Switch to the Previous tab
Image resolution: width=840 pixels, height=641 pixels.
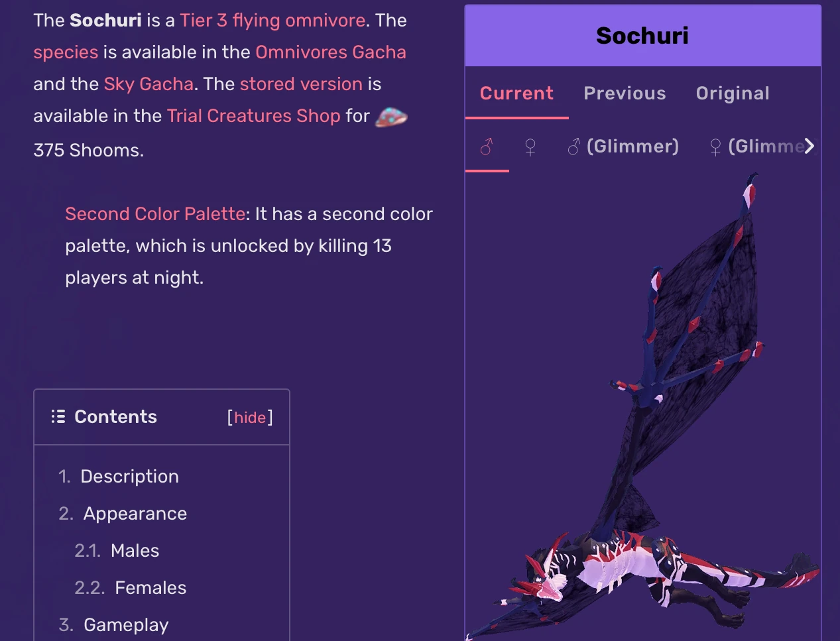click(x=625, y=93)
